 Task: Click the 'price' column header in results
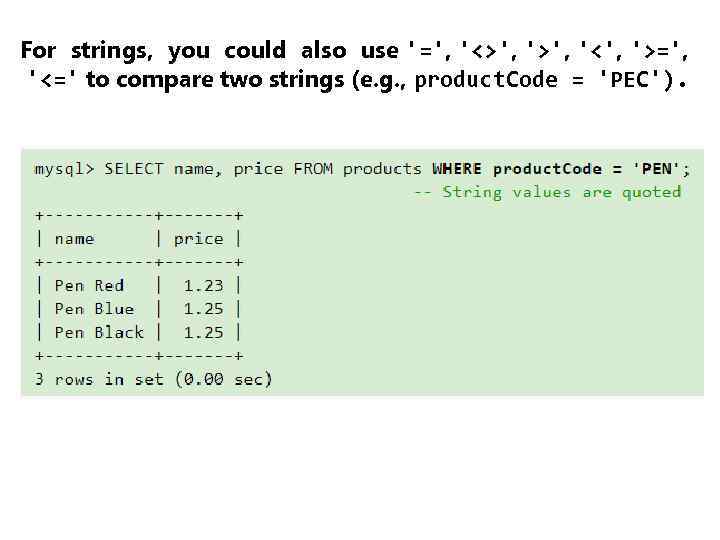point(198,239)
